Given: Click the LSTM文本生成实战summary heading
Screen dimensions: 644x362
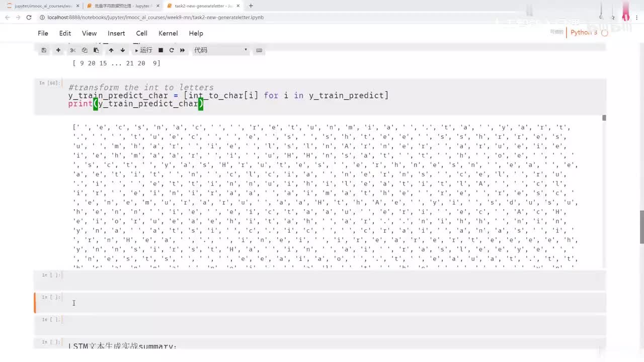Looking at the screenshot, I should coord(123,346).
